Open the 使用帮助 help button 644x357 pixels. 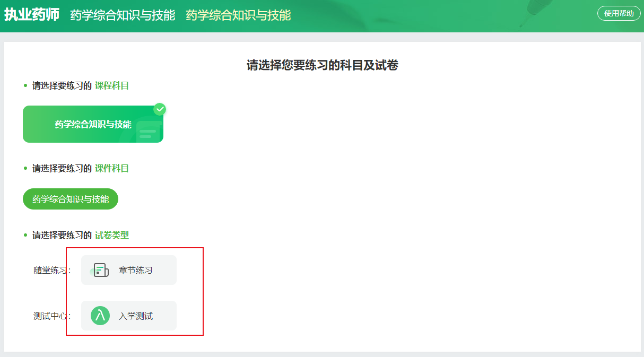pyautogui.click(x=619, y=13)
